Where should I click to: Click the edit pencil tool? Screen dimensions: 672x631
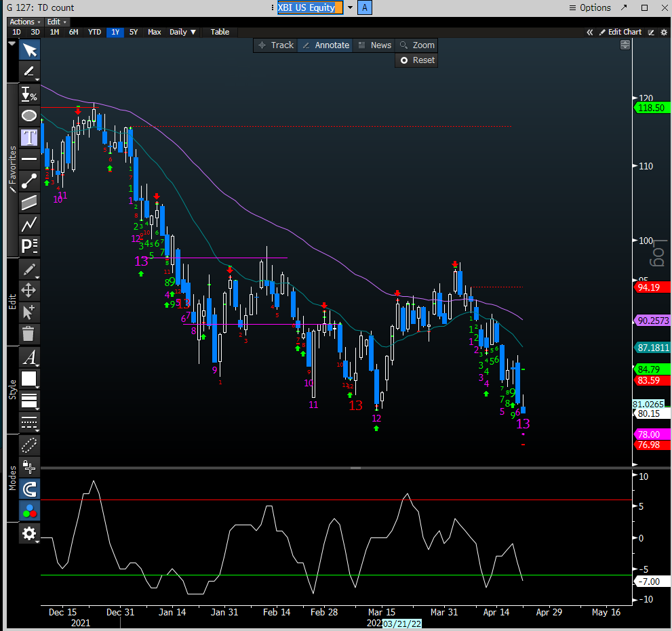[30, 269]
